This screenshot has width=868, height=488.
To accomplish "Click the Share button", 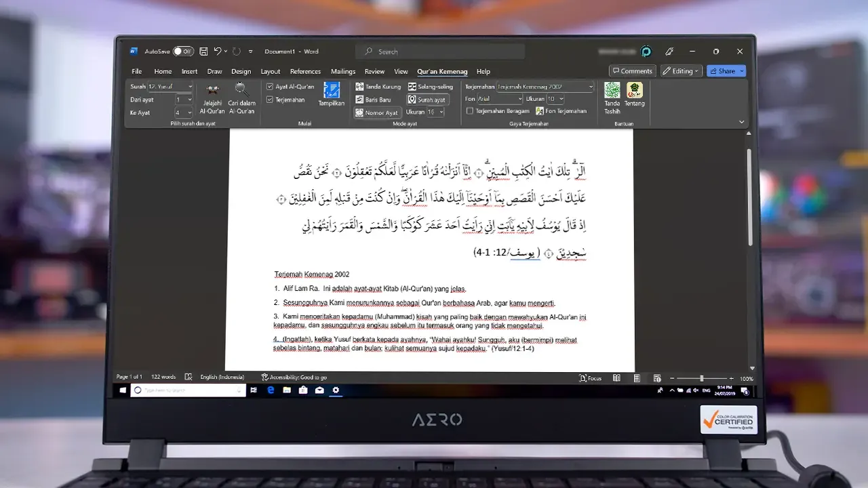I will (x=726, y=71).
